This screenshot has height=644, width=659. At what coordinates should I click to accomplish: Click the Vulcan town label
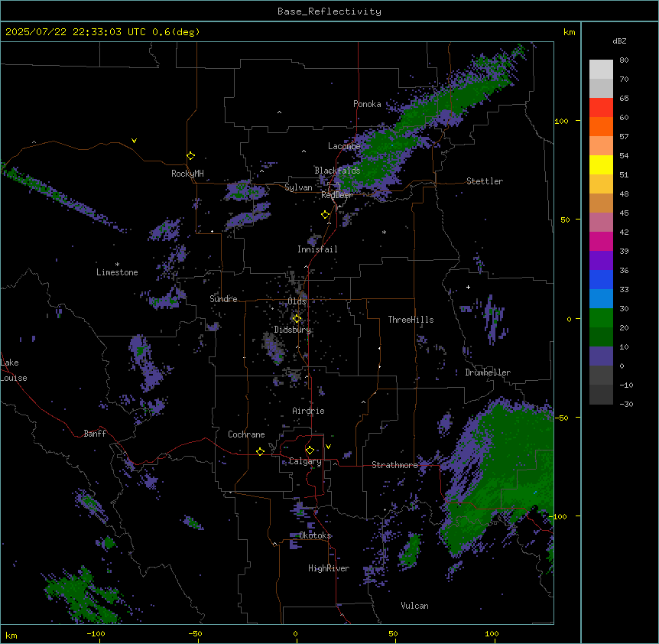[415, 606]
